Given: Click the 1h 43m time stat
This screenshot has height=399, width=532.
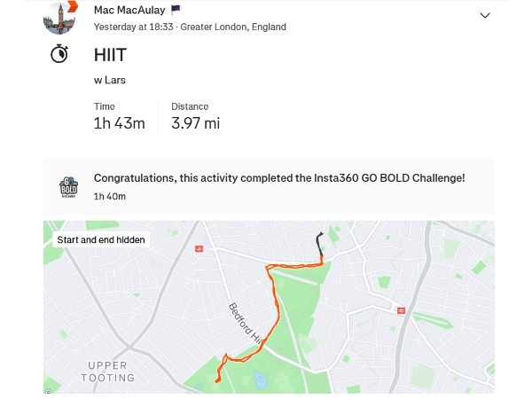Looking at the screenshot, I should point(120,123).
